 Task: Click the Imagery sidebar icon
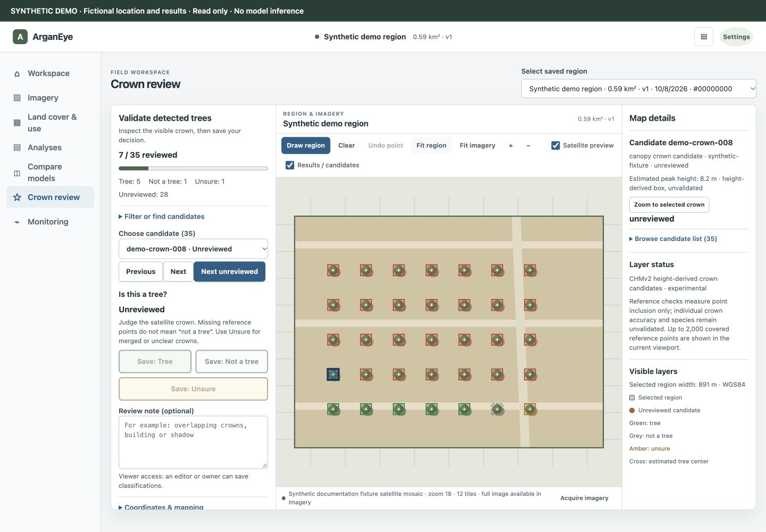[17, 98]
